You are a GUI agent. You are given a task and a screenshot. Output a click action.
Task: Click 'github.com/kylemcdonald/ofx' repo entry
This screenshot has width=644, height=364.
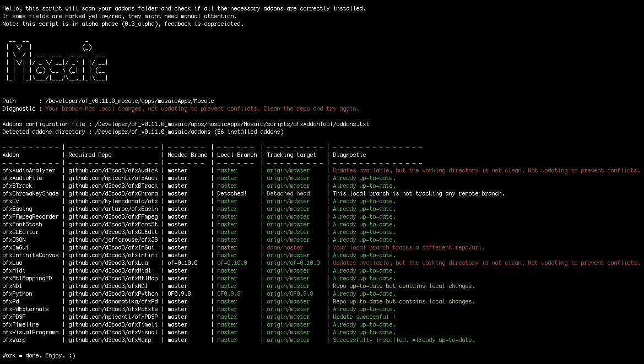point(113,201)
